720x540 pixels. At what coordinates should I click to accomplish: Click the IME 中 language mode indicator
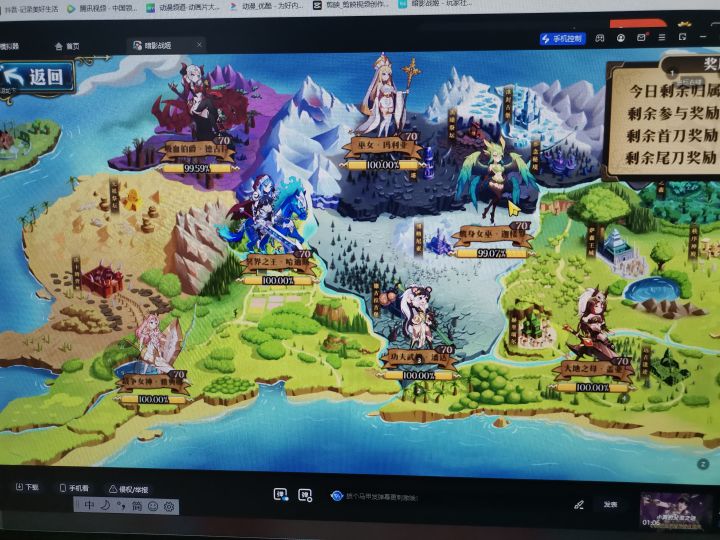pos(89,505)
